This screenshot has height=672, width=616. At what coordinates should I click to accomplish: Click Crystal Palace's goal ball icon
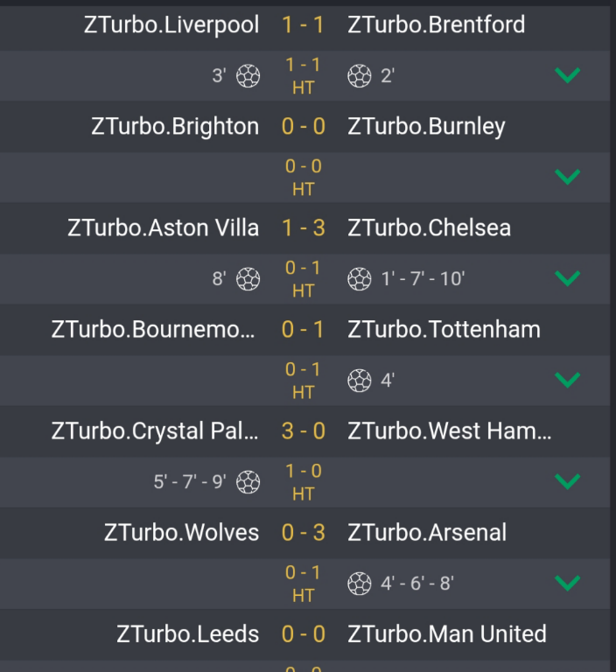(248, 482)
